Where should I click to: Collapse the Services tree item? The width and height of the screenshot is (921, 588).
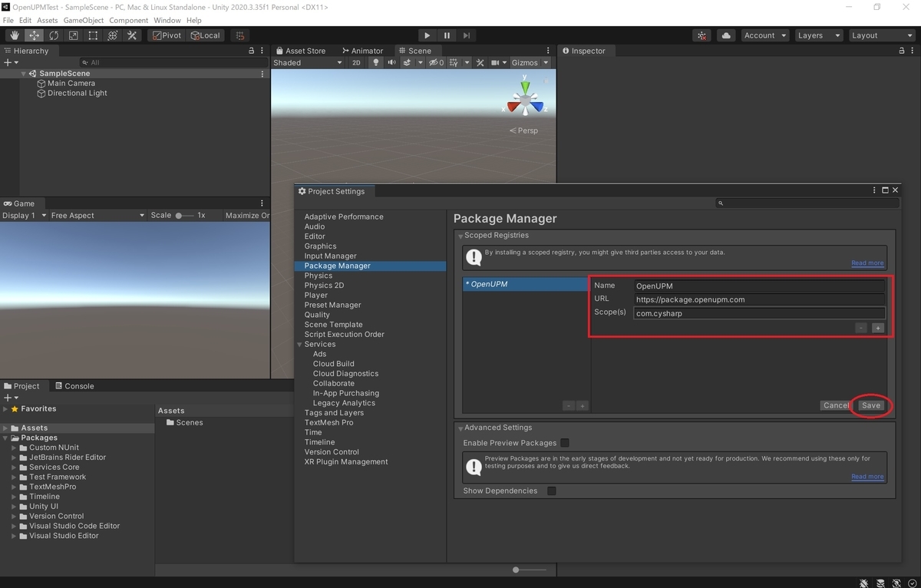(299, 344)
